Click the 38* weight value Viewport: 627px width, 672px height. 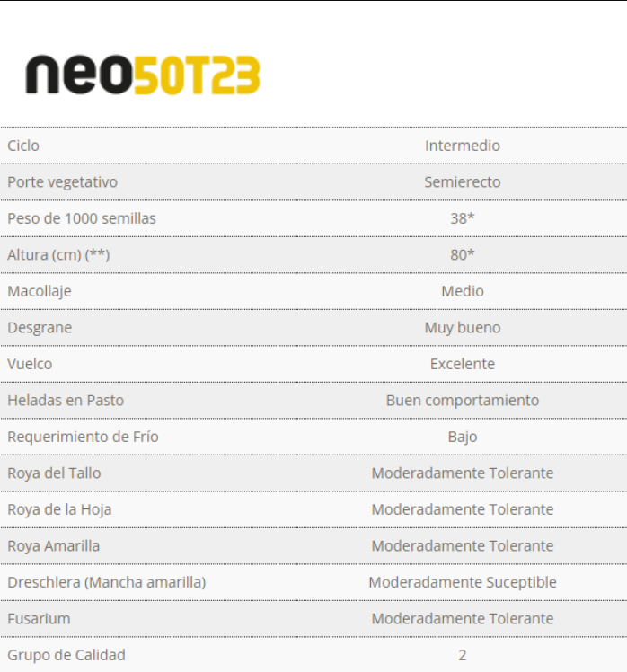pos(463,218)
